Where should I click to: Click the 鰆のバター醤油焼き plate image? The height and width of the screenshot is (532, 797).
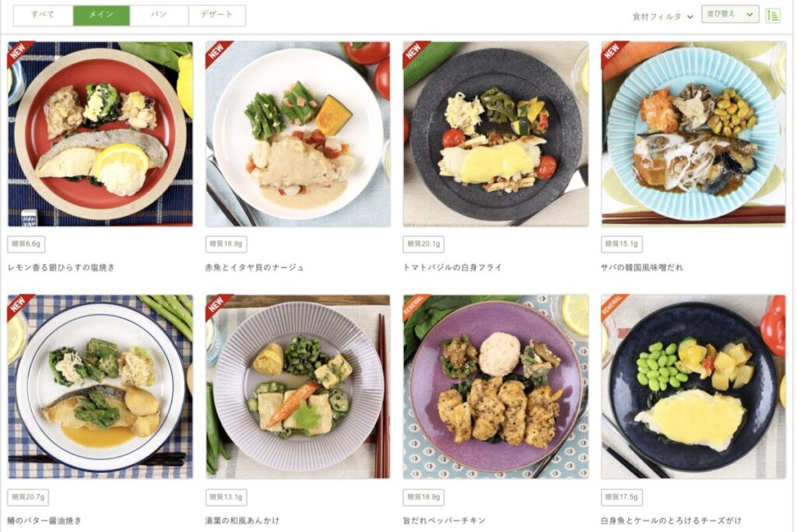tap(100, 387)
